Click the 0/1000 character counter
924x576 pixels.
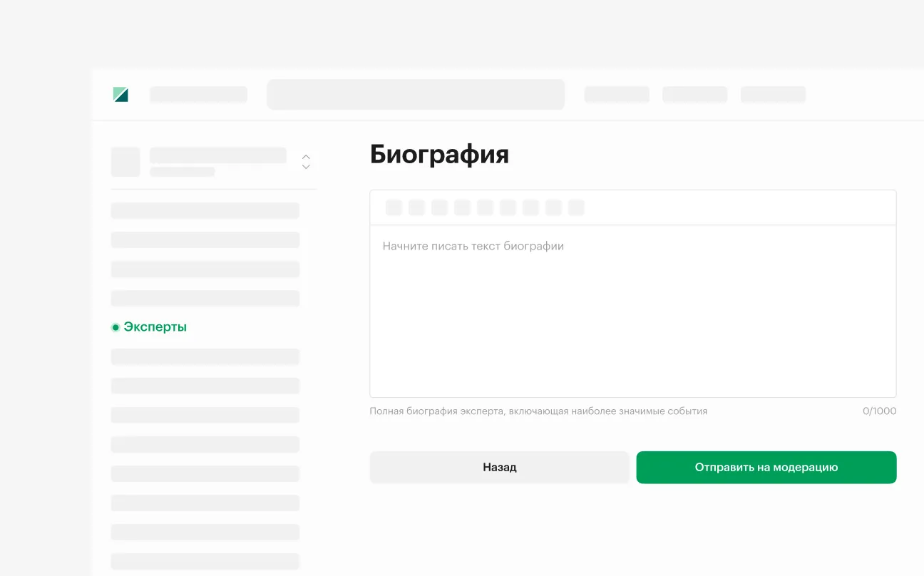click(x=881, y=411)
